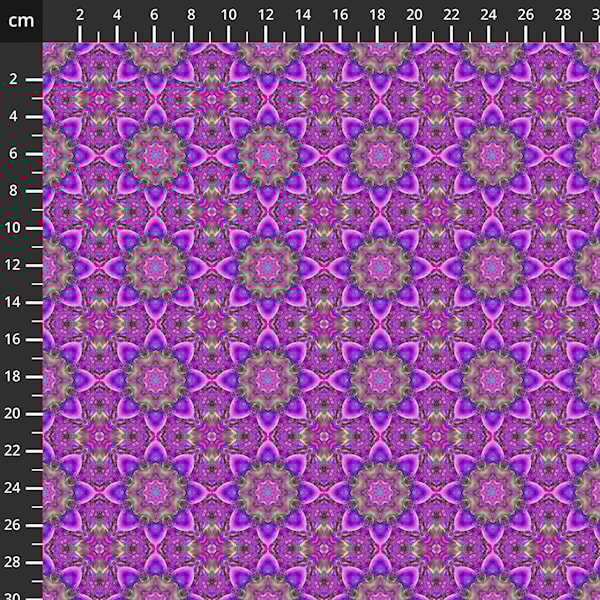
Task: Click the 20 mark on top ruler
Action: click(414, 16)
